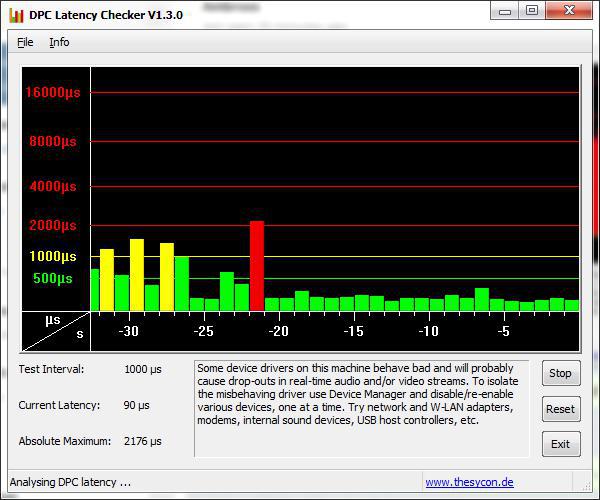Open the Info menu

pyautogui.click(x=59, y=42)
